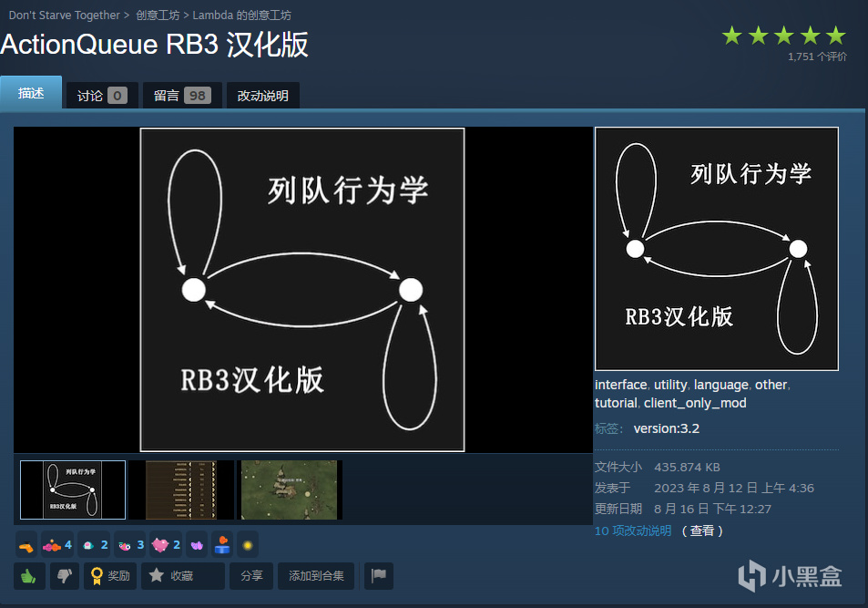868x608 pixels.
Task: Click the （查看）view link
Action: 702,531
